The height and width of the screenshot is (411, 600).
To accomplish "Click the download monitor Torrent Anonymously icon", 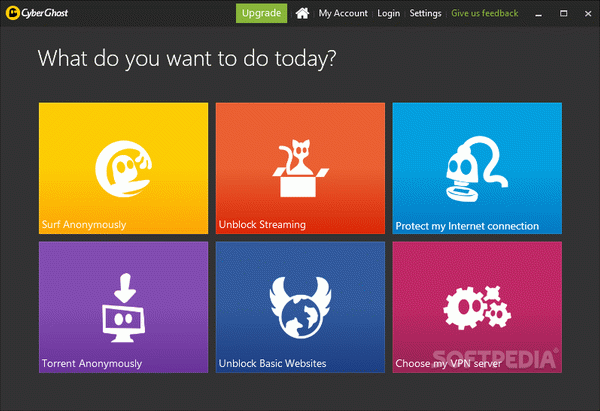I will pos(124,308).
